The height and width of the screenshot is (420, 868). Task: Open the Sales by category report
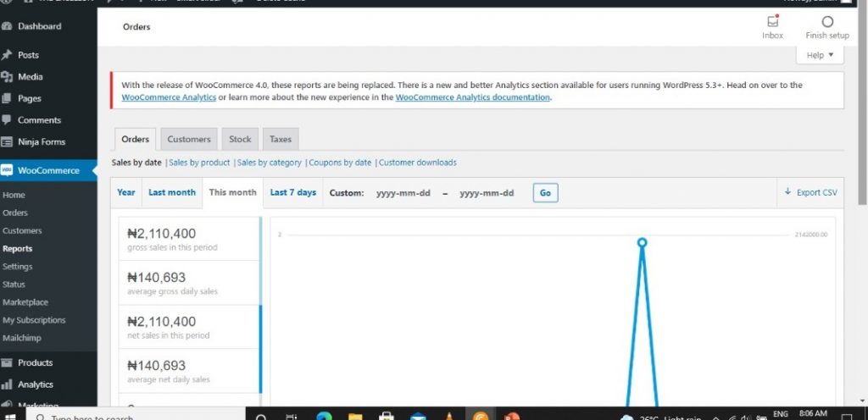click(269, 163)
